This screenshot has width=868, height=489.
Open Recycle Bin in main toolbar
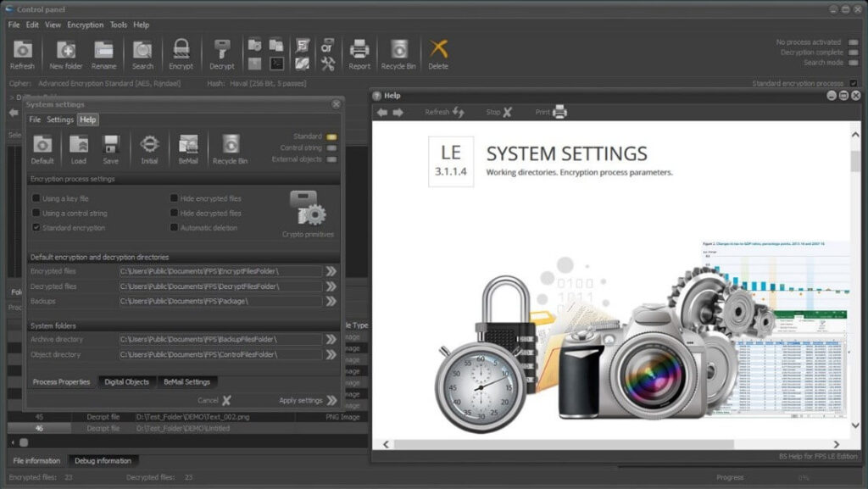coord(398,55)
